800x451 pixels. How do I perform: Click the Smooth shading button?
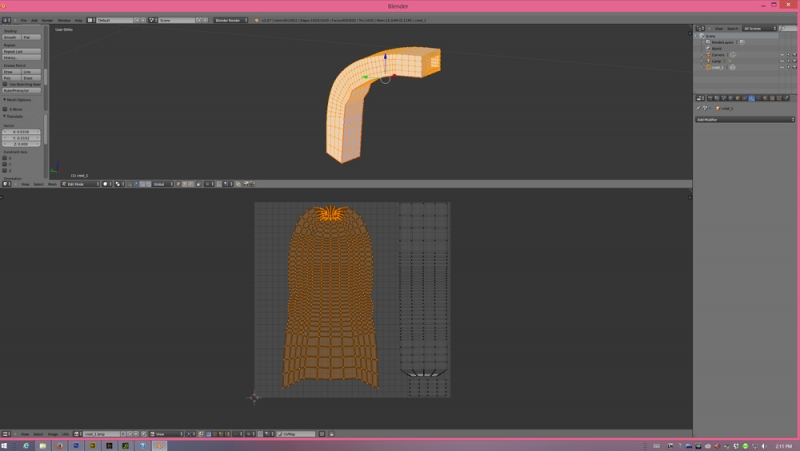tap(11, 37)
